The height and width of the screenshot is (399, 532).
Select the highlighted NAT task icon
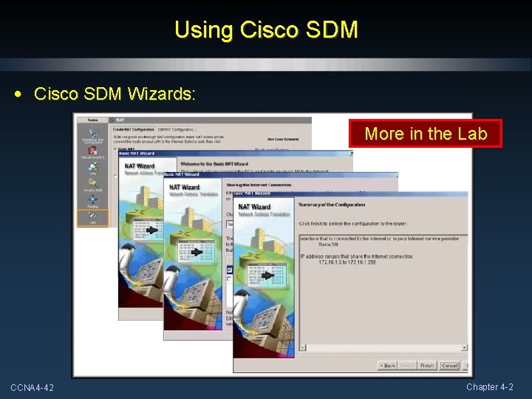(x=92, y=218)
